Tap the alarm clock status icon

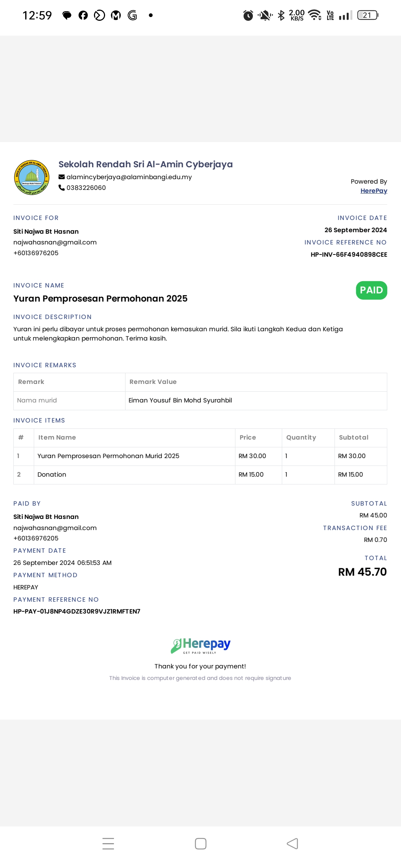pos(248,15)
